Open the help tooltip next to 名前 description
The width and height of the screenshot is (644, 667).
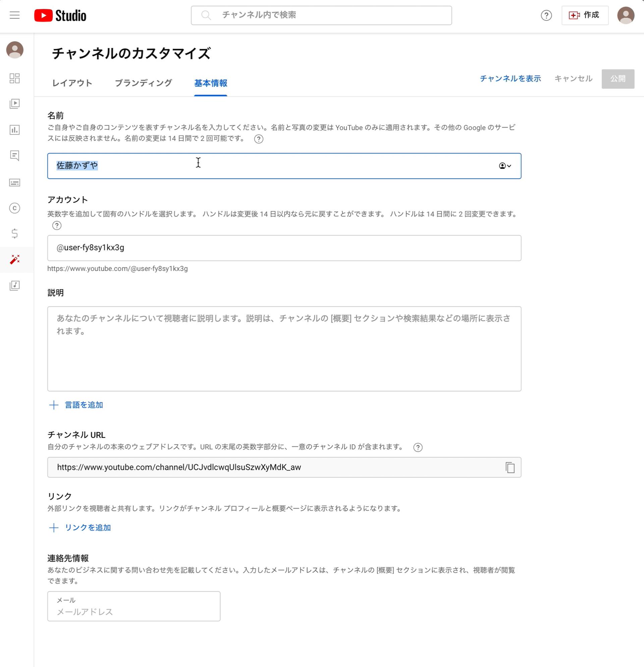(x=259, y=138)
